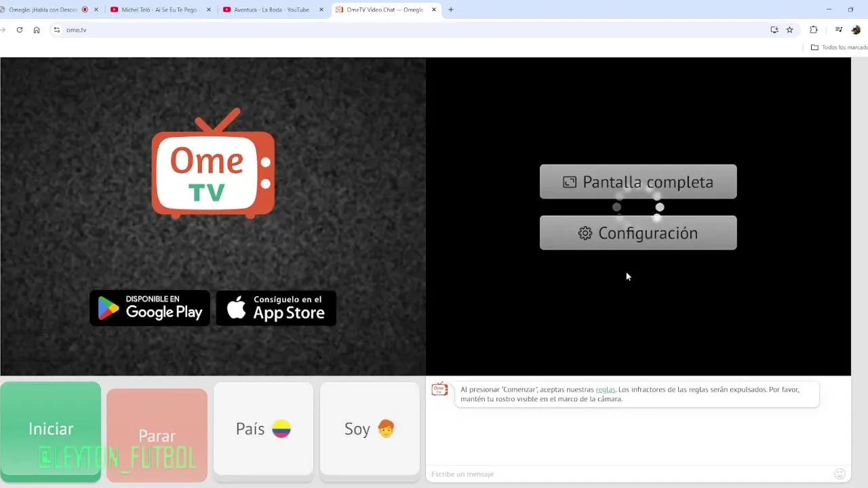This screenshot has height=488, width=868.
Task: Open the 'Consíguelo en el App Store' badge
Action: click(x=276, y=308)
